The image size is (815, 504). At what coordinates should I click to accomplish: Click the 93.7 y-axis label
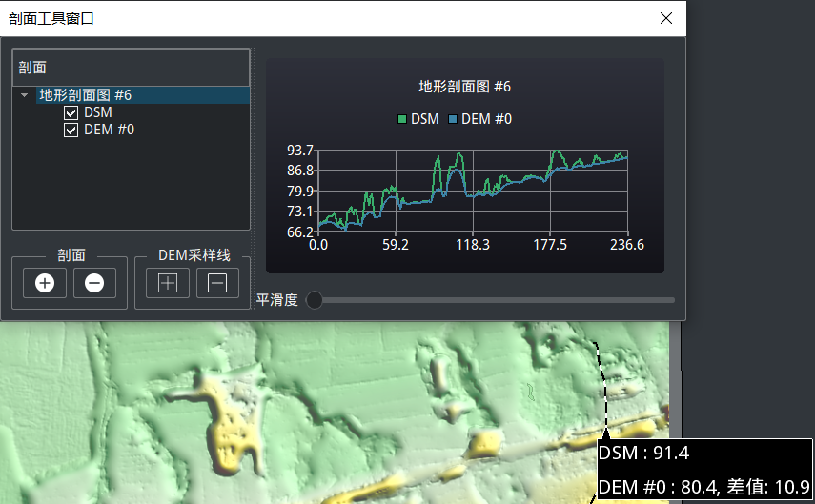click(x=300, y=151)
